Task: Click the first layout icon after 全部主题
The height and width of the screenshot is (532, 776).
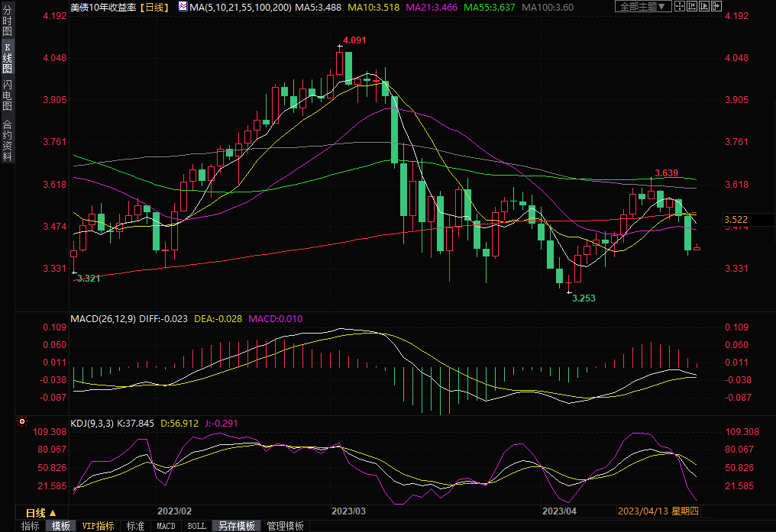Action: (681, 7)
